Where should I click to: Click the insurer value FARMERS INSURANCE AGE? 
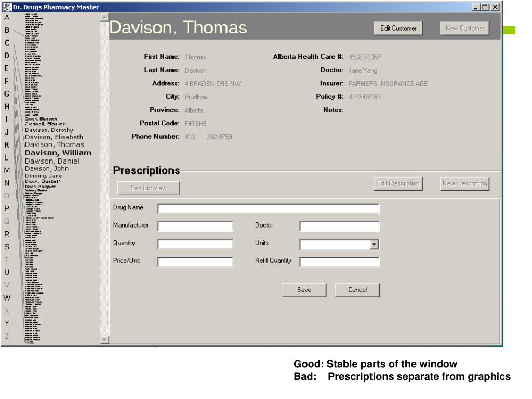tap(388, 84)
